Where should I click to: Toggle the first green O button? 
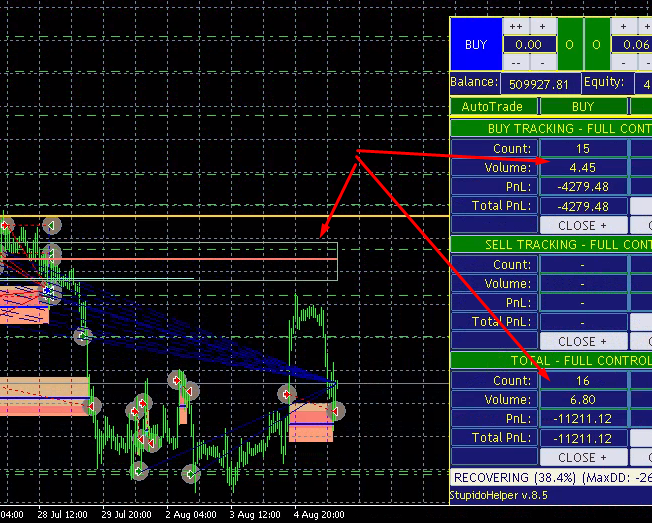coord(570,44)
